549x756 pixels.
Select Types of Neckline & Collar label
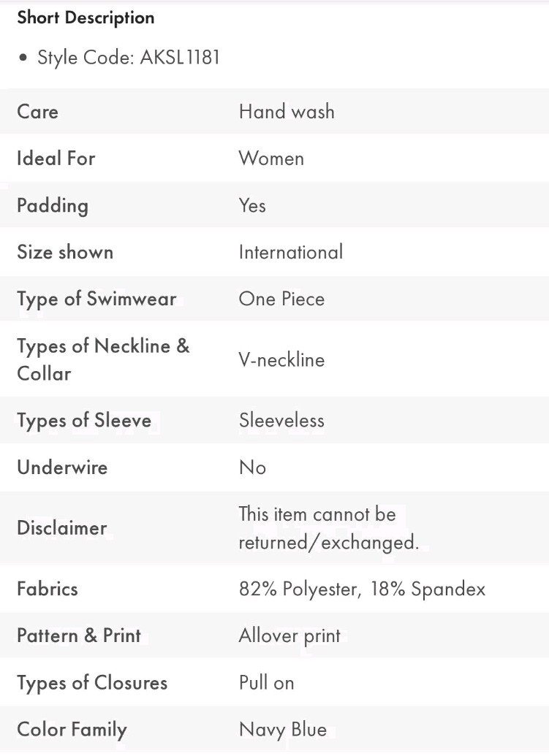[x=103, y=359]
